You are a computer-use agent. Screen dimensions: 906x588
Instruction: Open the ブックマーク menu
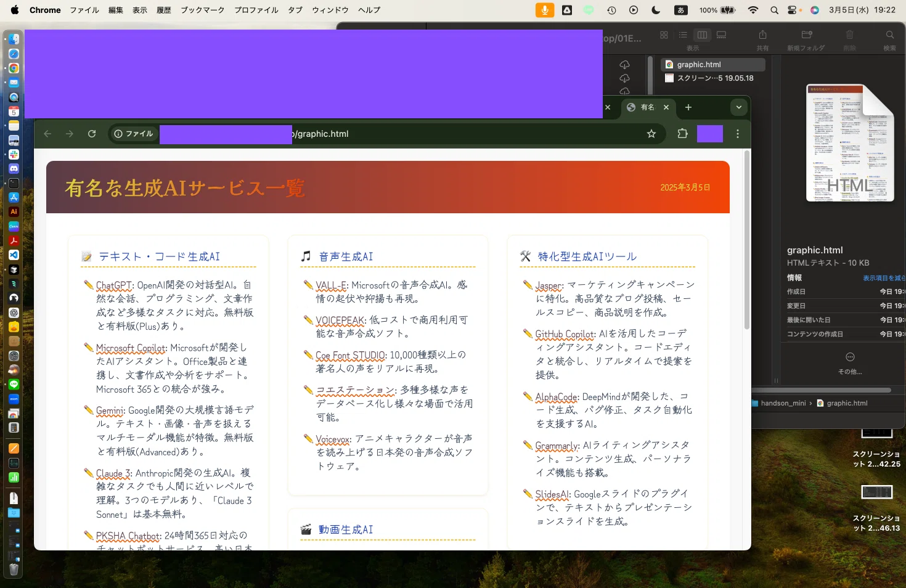tap(202, 10)
